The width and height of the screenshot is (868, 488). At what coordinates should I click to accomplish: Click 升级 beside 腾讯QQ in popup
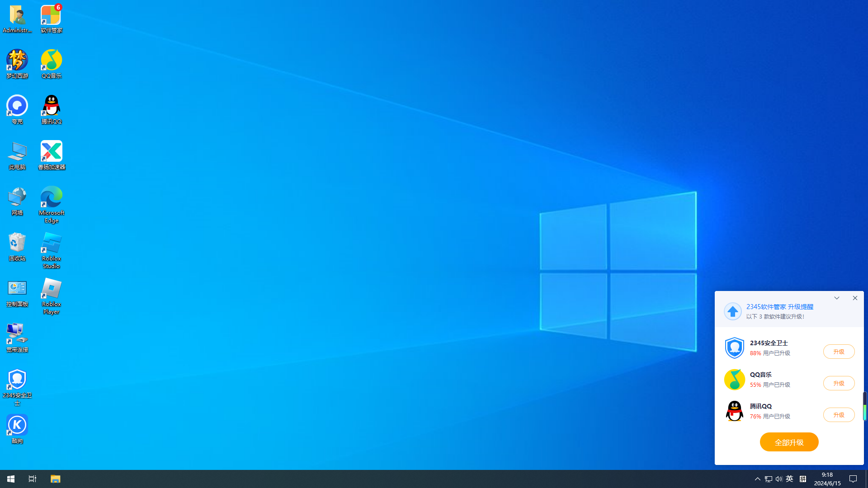839,415
